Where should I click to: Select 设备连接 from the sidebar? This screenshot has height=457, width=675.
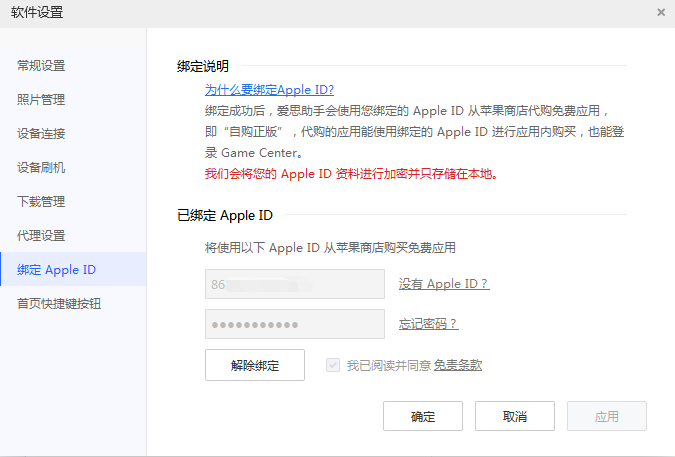(x=41, y=134)
